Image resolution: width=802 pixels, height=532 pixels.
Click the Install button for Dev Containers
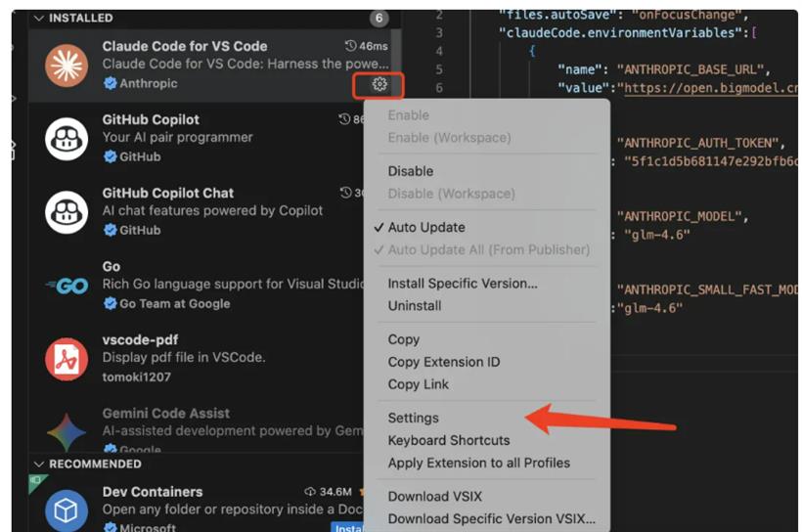tap(347, 528)
